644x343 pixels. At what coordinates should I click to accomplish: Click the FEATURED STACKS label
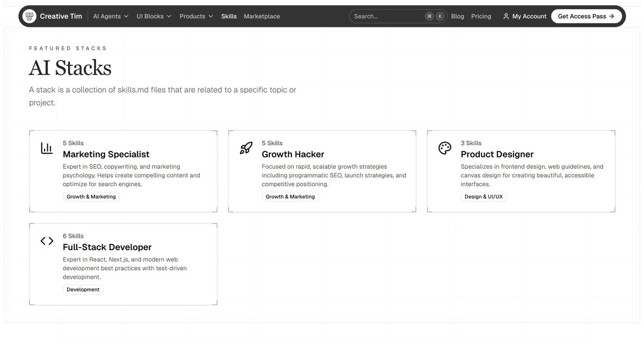coord(68,48)
